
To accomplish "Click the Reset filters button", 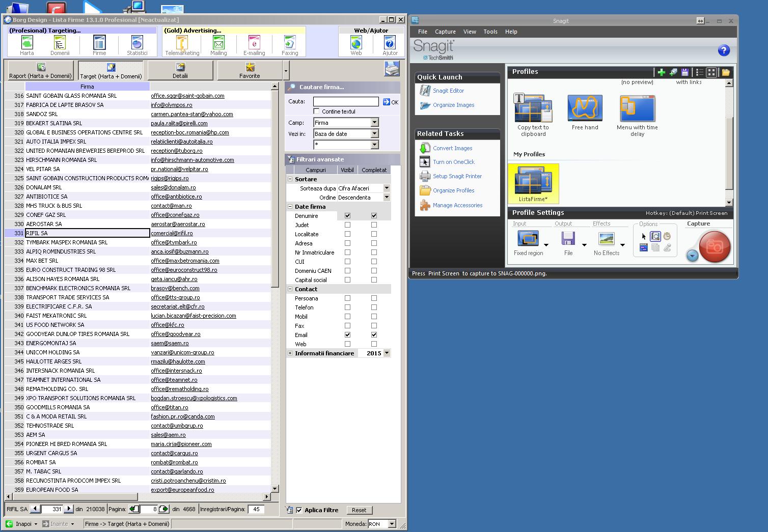I will pos(359,510).
